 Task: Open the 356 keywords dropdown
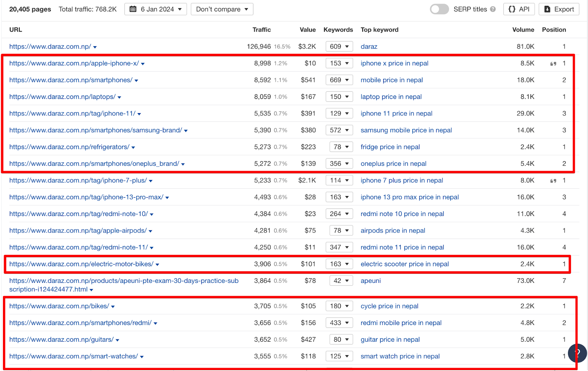pyautogui.click(x=339, y=163)
